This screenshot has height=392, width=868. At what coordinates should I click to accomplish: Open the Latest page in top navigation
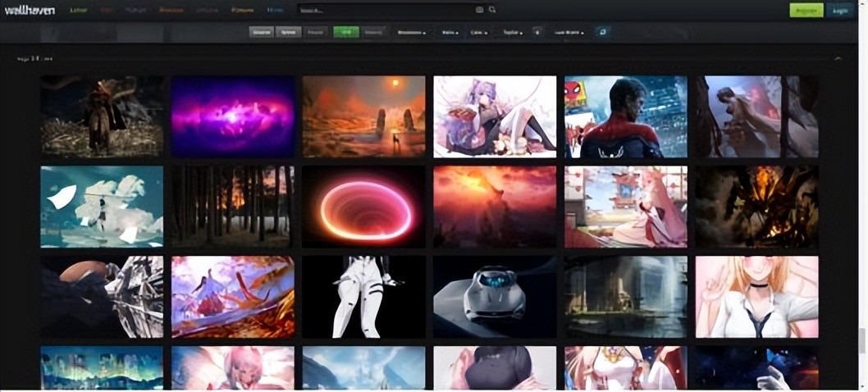click(79, 10)
